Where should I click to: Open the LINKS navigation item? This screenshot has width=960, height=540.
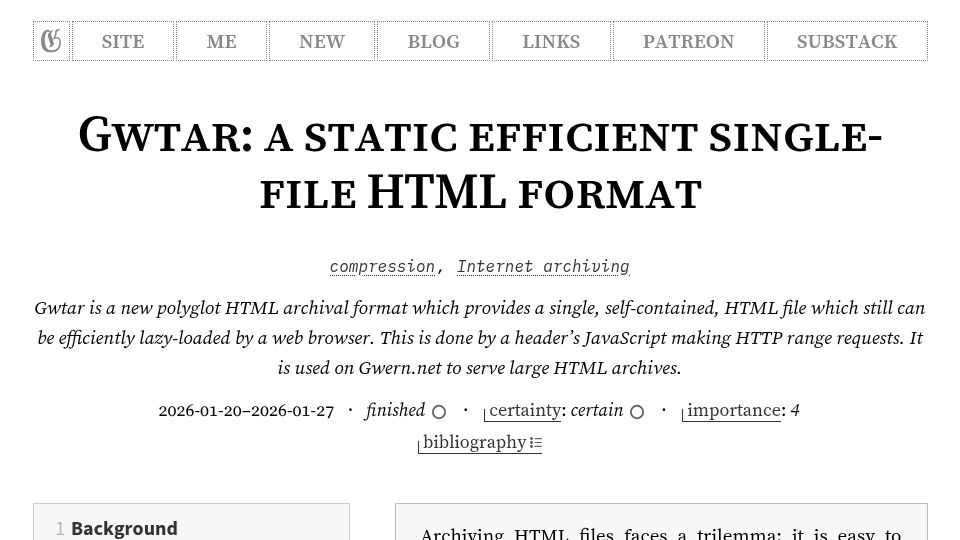tap(551, 41)
